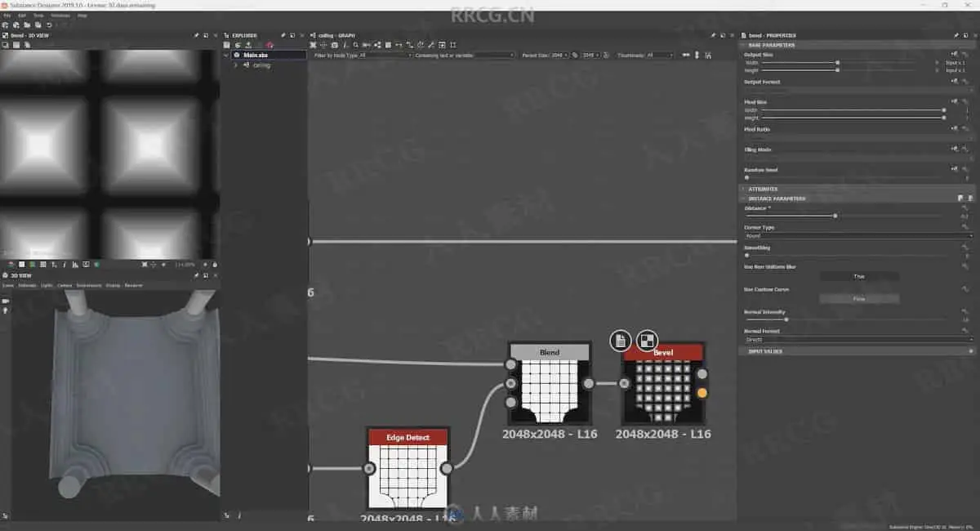This screenshot has height=531, width=980.
Task: Click the document badge icon above the Bevel node
Action: (621, 340)
